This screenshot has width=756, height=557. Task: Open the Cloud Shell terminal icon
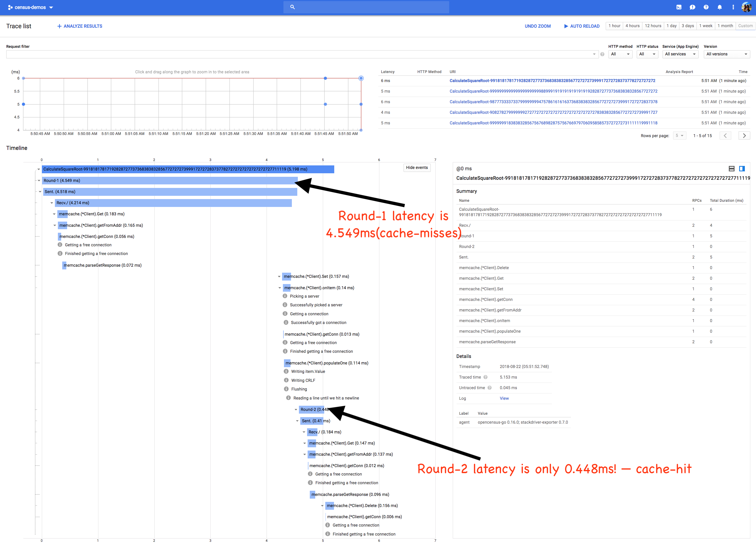(679, 7)
